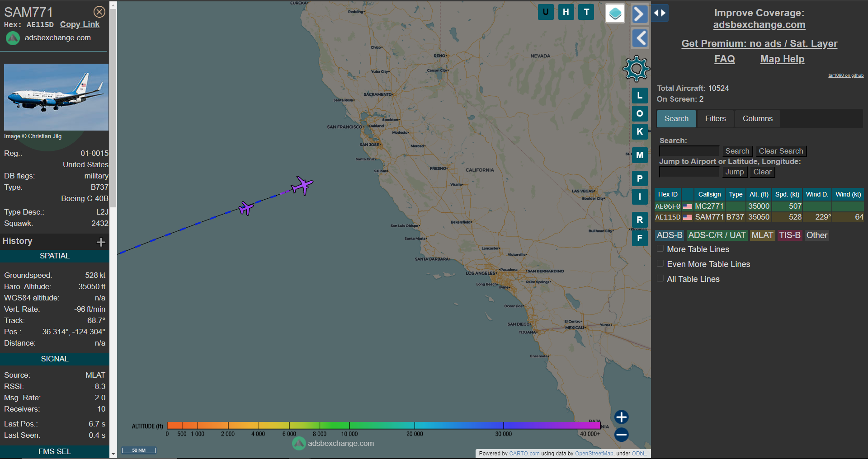This screenshot has width=868, height=459.
Task: Click the K map option button
Action: point(640,131)
